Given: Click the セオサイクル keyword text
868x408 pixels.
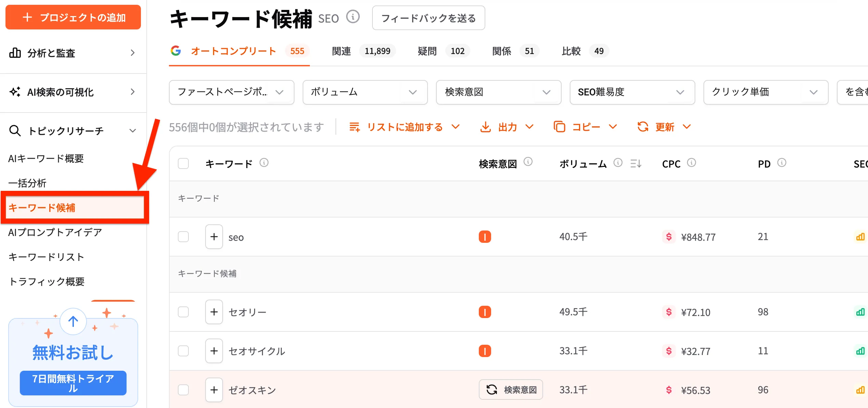Looking at the screenshot, I should click(257, 351).
